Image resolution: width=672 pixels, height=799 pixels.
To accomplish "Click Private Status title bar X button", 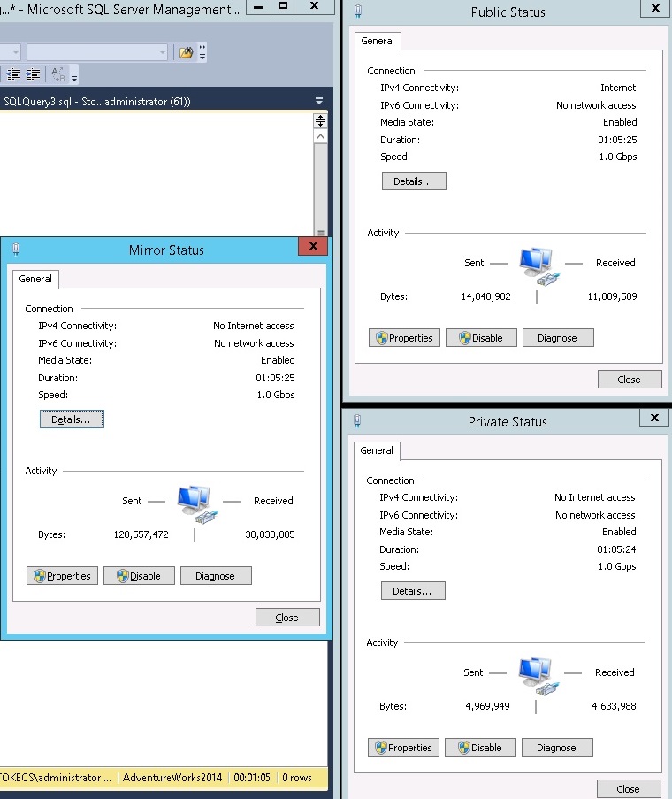I will (x=654, y=418).
